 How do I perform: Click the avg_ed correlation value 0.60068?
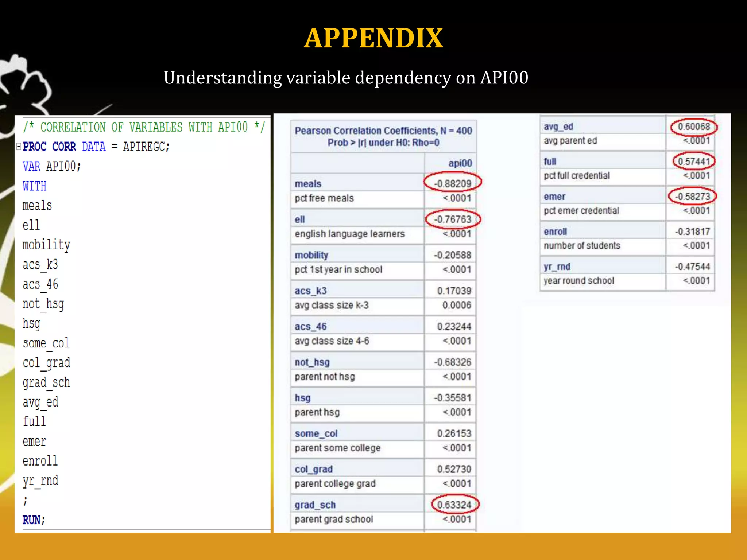click(694, 127)
